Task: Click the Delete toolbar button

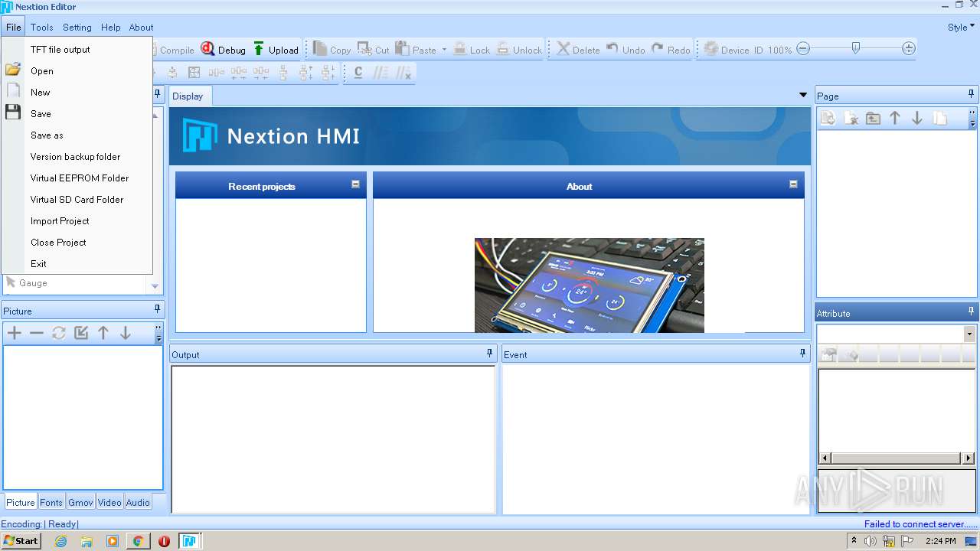Action: [578, 50]
